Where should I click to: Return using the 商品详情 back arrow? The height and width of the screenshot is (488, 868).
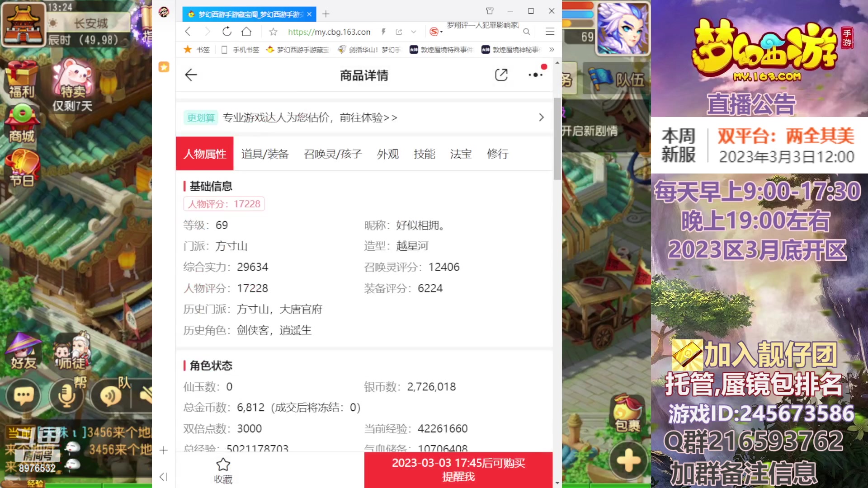191,75
